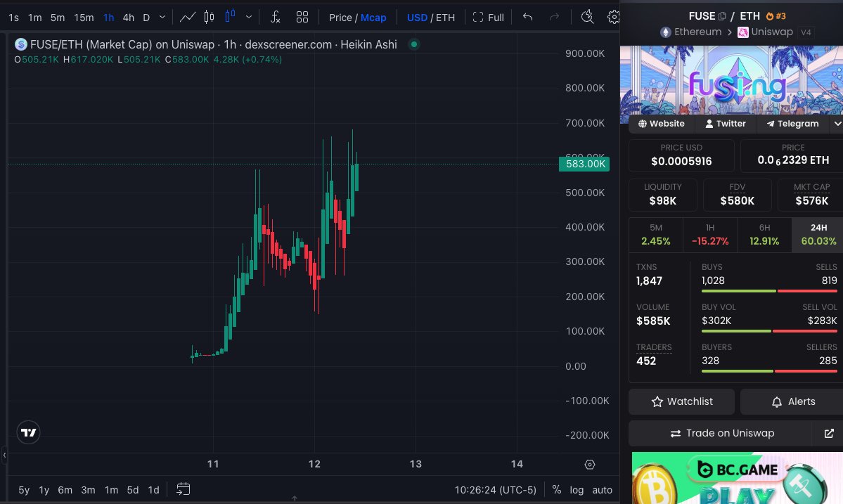The image size is (843, 504).
Task: Select the 1m timeframe in top toolbar
Action: tap(35, 18)
